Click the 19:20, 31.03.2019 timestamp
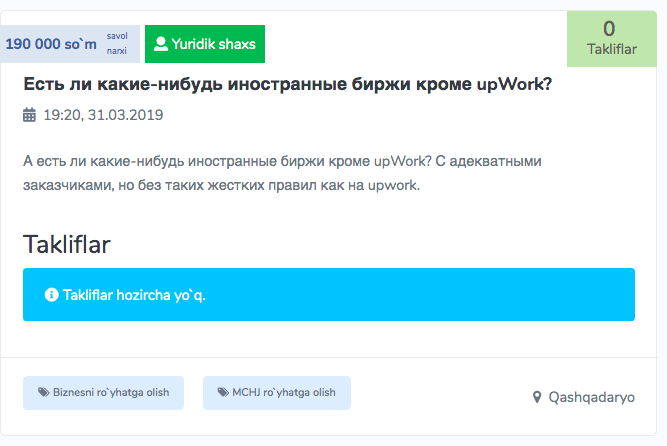This screenshot has height=446, width=667. click(103, 115)
